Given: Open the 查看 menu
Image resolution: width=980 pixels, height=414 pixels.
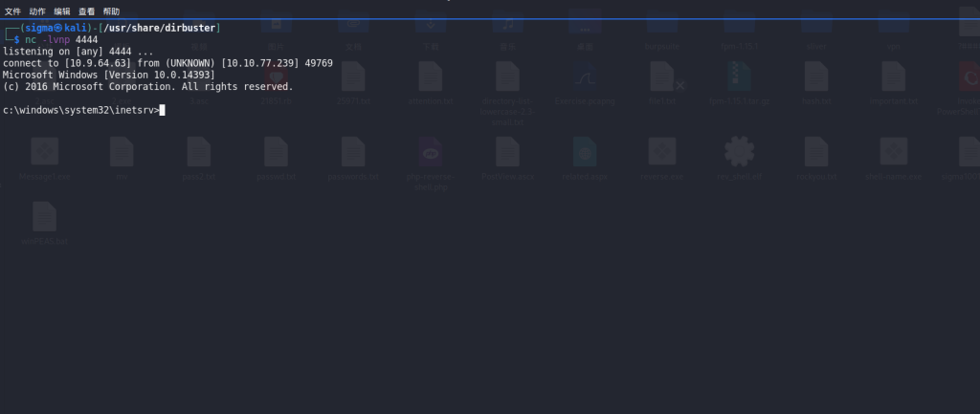Looking at the screenshot, I should point(86,11).
